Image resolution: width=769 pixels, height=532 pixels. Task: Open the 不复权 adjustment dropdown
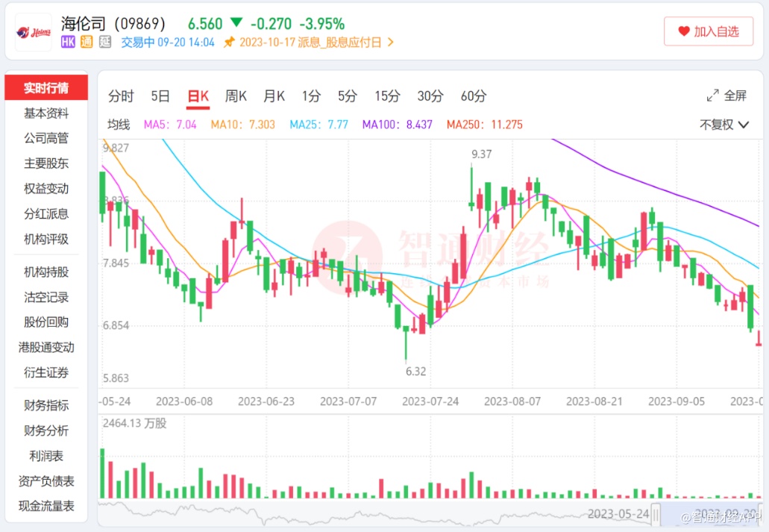[724, 125]
